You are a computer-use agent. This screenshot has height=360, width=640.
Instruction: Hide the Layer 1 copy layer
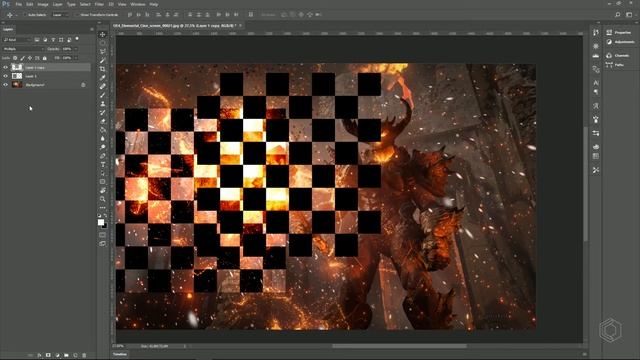click(5, 67)
